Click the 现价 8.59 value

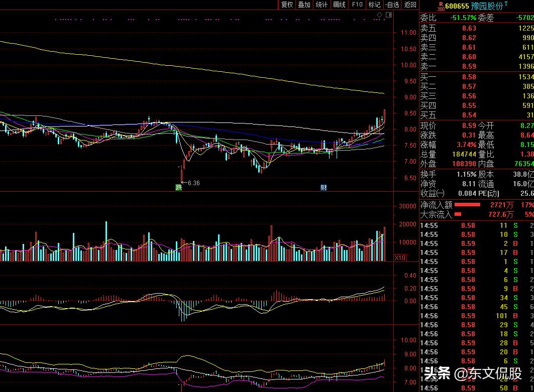[469, 125]
